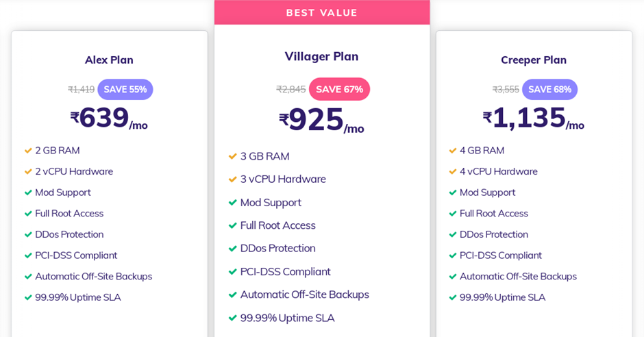Screen dimensions: 644x337
Task: Click the checkmark beside Creeper Plan Automatic Off-Site Backups
Action: pyautogui.click(x=453, y=277)
